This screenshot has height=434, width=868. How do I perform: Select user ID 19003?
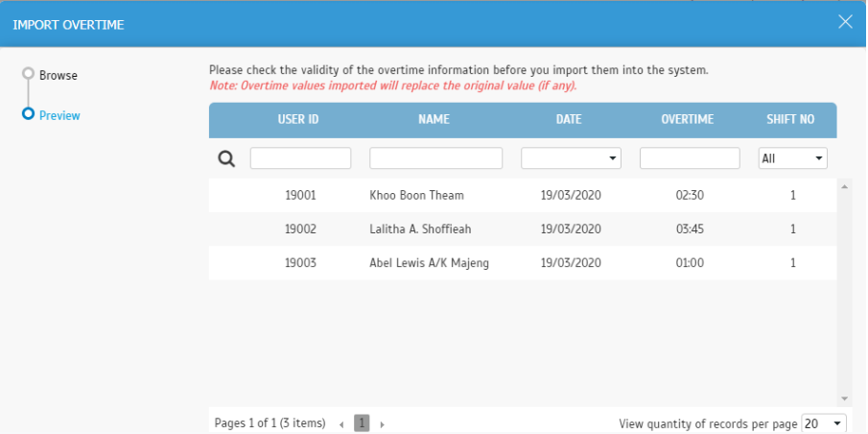tap(300, 263)
